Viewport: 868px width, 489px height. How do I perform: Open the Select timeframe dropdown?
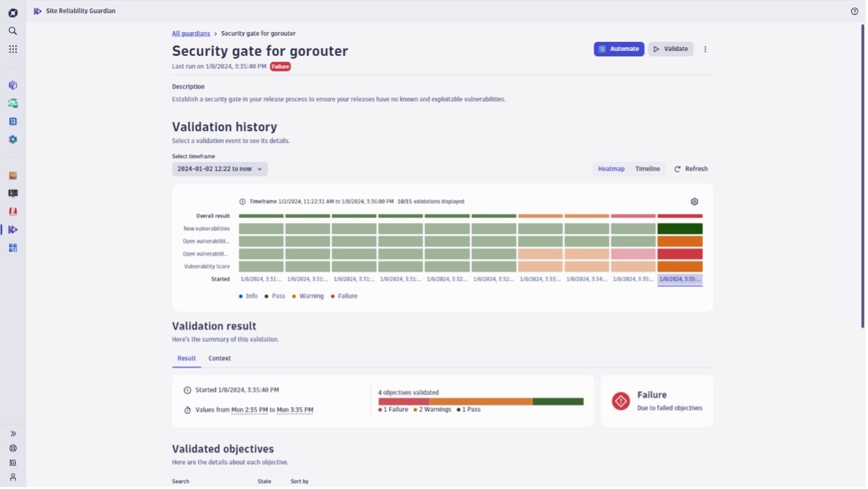coord(219,169)
